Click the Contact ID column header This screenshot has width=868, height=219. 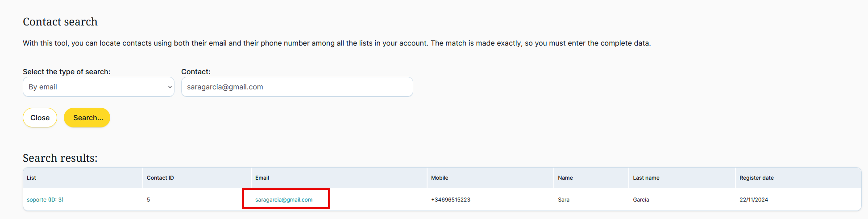click(160, 178)
